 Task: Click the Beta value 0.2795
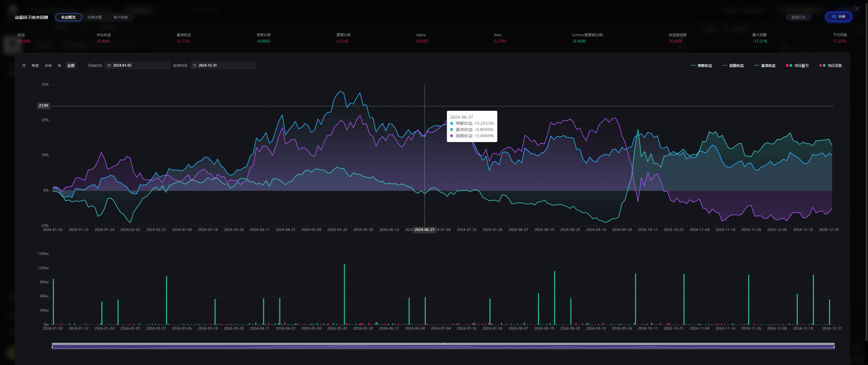click(500, 41)
